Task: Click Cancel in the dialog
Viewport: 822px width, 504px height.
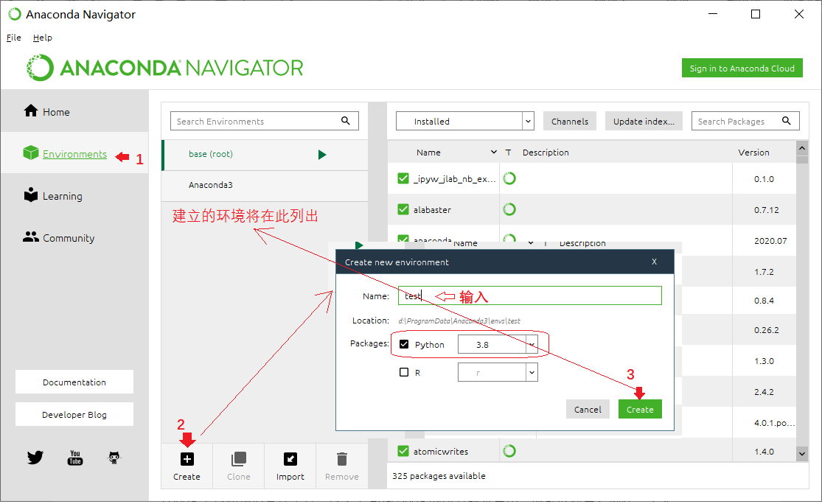Action: coord(588,409)
